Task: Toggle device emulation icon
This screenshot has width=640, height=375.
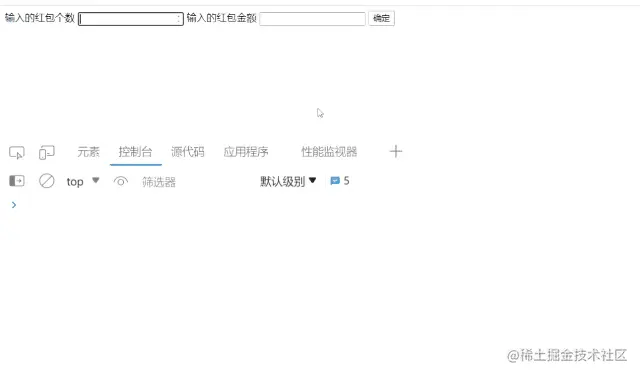Action: pos(47,153)
